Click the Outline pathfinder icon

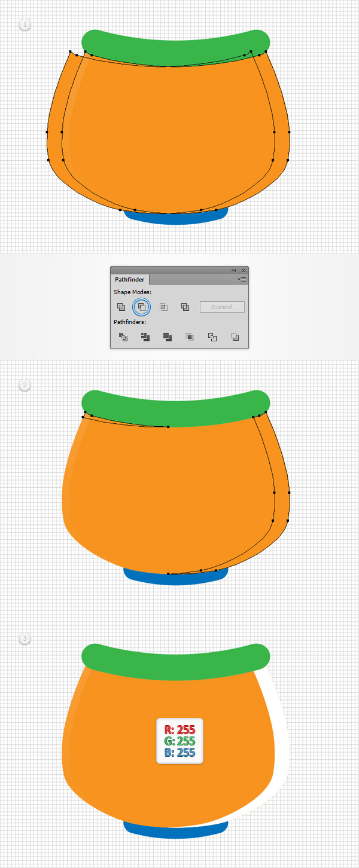coord(212,337)
